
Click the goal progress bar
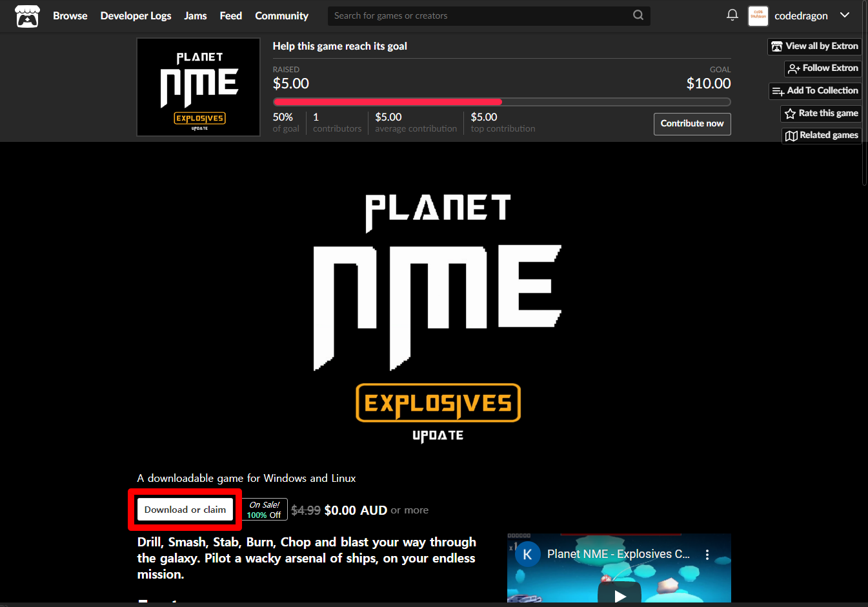tap(501, 102)
